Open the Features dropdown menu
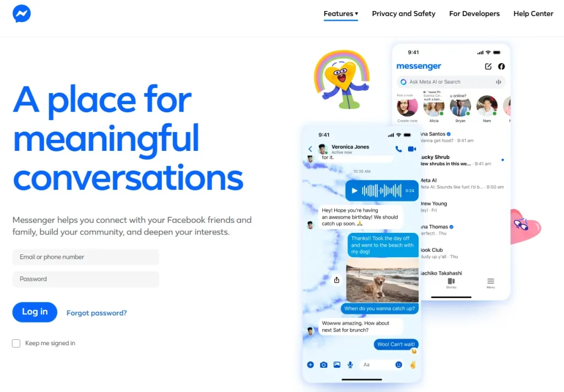564x392 pixels. tap(340, 14)
